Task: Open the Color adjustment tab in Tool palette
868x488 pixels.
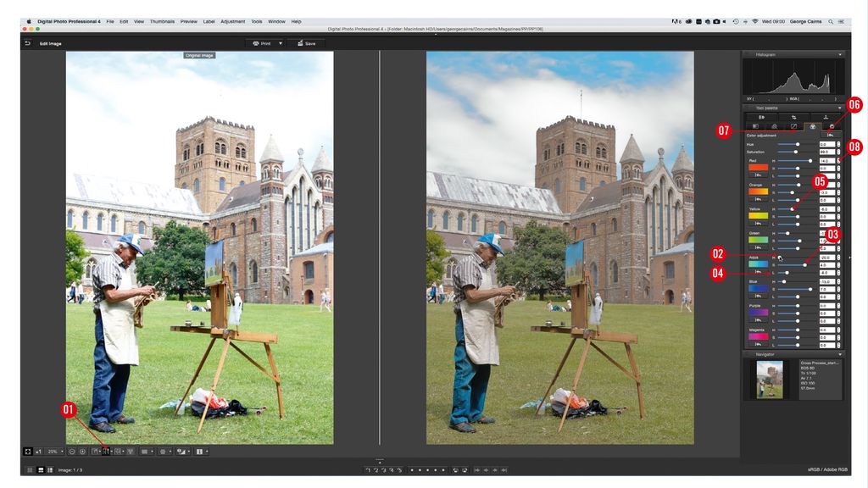Action: pyautogui.click(x=813, y=125)
